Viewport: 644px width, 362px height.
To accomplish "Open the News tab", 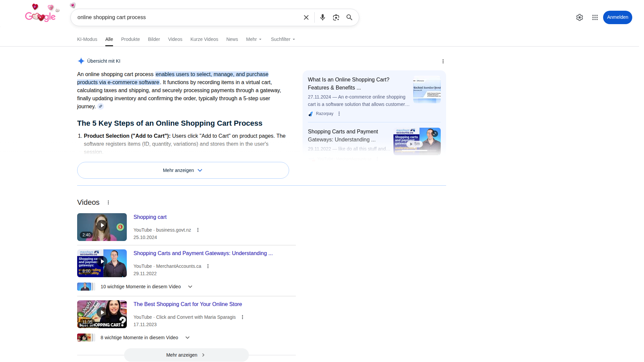I will pyautogui.click(x=232, y=39).
